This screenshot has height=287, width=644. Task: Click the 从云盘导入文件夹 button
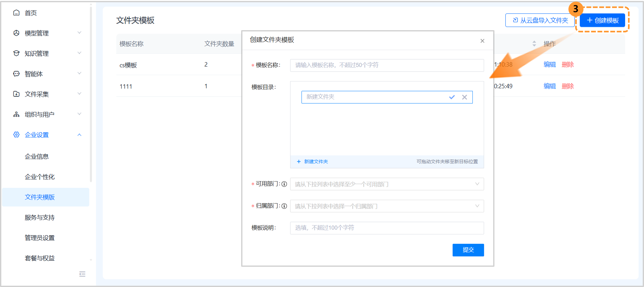tap(540, 20)
